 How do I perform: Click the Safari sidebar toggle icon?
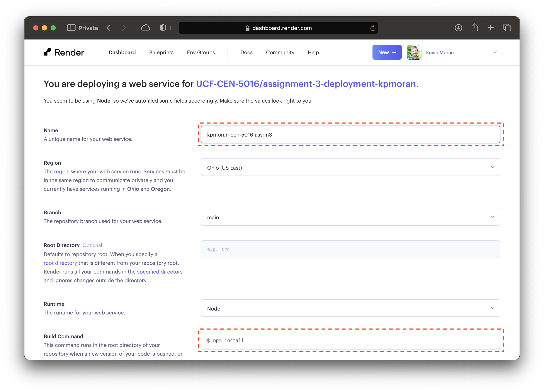pos(71,28)
